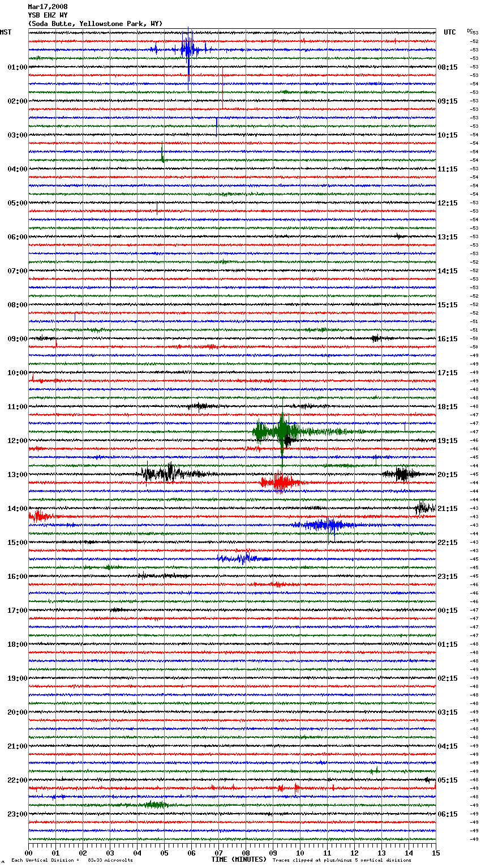Image resolution: width=481 pixels, height=868 pixels.
Task: Click the date label "Mar17,2008"
Action: click(x=48, y=7)
